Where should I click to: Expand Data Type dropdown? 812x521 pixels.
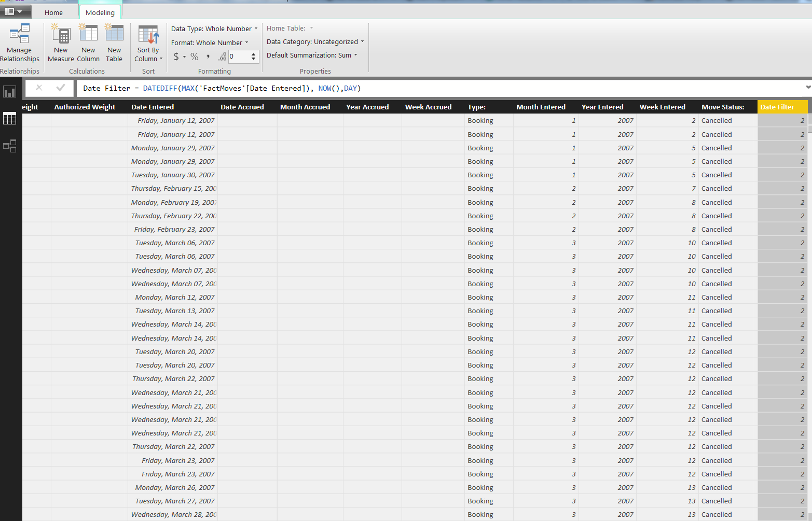coord(214,29)
